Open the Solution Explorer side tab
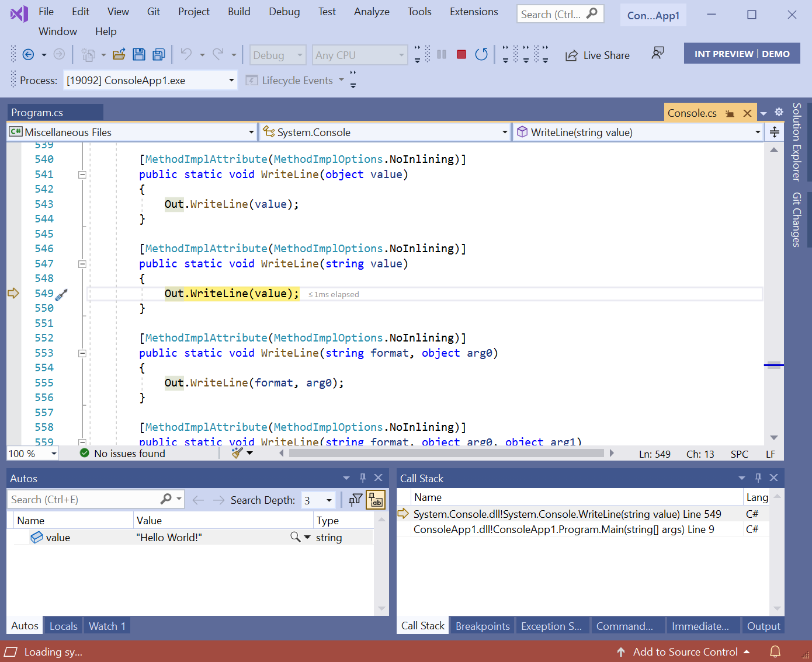 (x=796, y=142)
